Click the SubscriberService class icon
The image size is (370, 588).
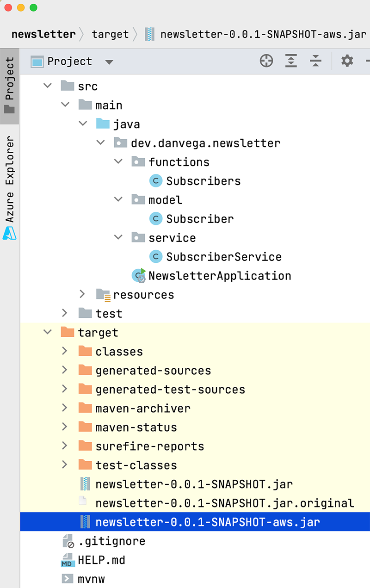coord(156,256)
